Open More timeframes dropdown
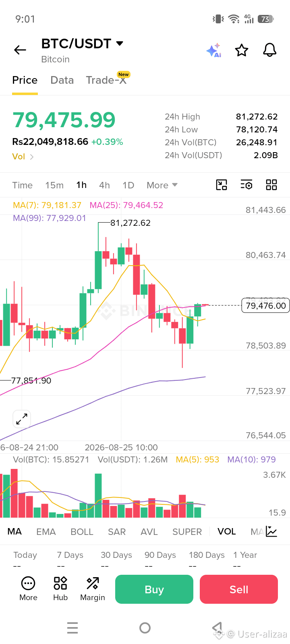Image resolution: width=290 pixels, height=644 pixels. point(162,185)
